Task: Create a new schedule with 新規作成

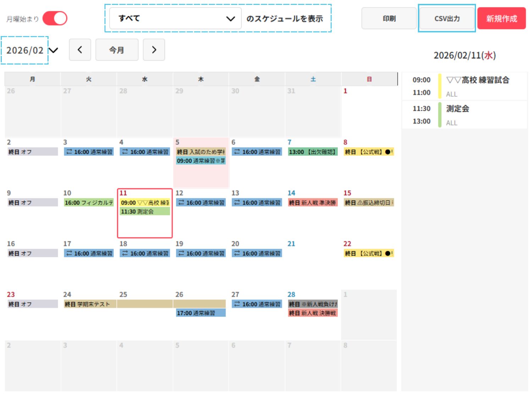Action: coord(501,18)
